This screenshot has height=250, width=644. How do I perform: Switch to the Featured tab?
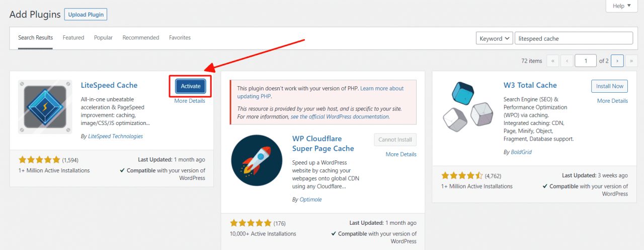click(73, 38)
